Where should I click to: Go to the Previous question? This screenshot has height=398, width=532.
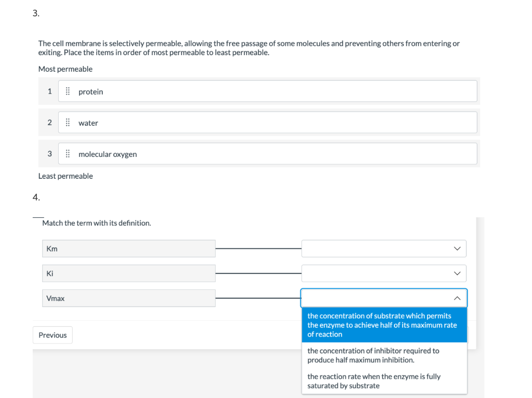click(x=52, y=335)
